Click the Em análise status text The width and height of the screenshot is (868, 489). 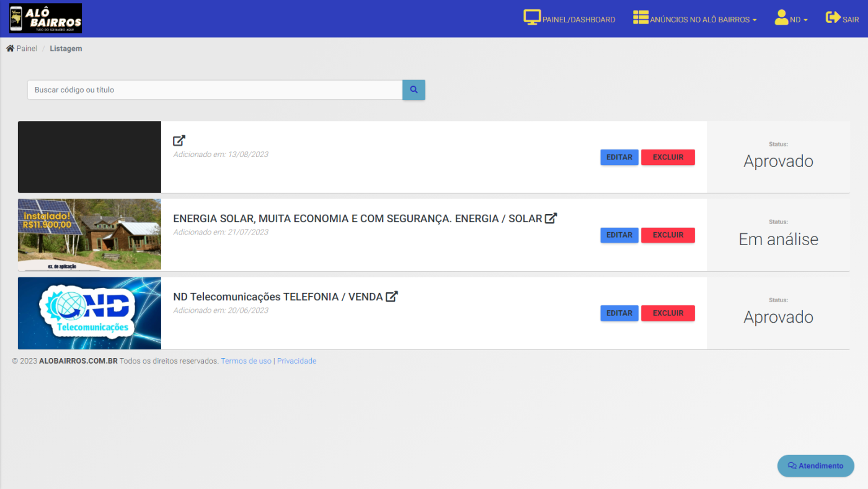pos(779,240)
